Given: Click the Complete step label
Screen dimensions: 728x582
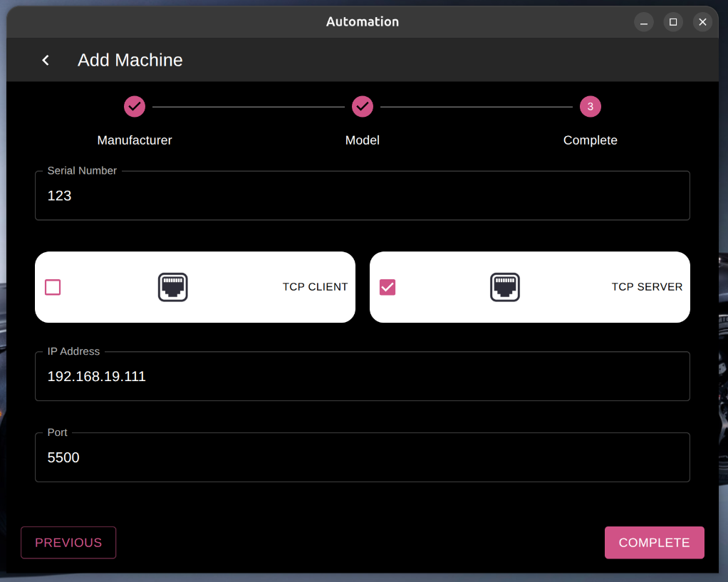Looking at the screenshot, I should 590,140.
